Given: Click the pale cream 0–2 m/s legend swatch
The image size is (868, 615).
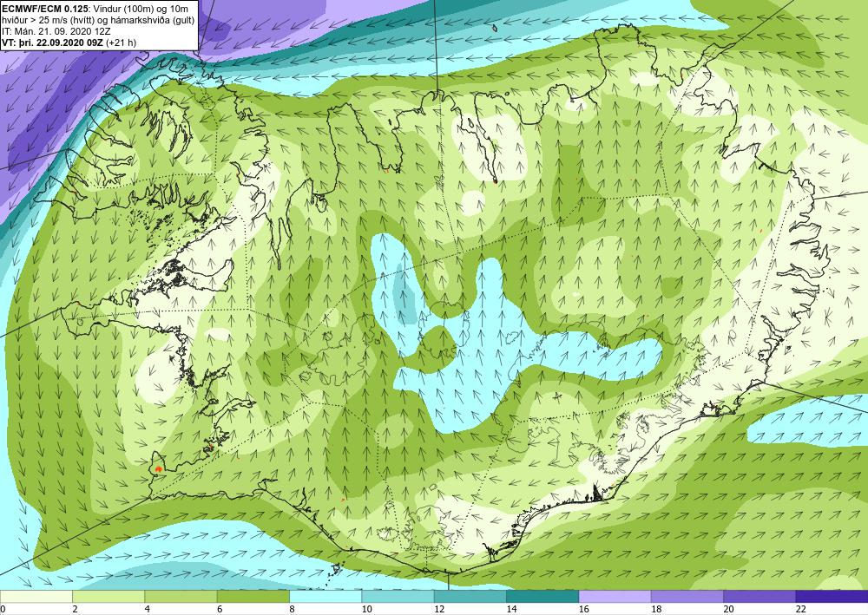Looking at the screenshot, I should tap(36, 597).
